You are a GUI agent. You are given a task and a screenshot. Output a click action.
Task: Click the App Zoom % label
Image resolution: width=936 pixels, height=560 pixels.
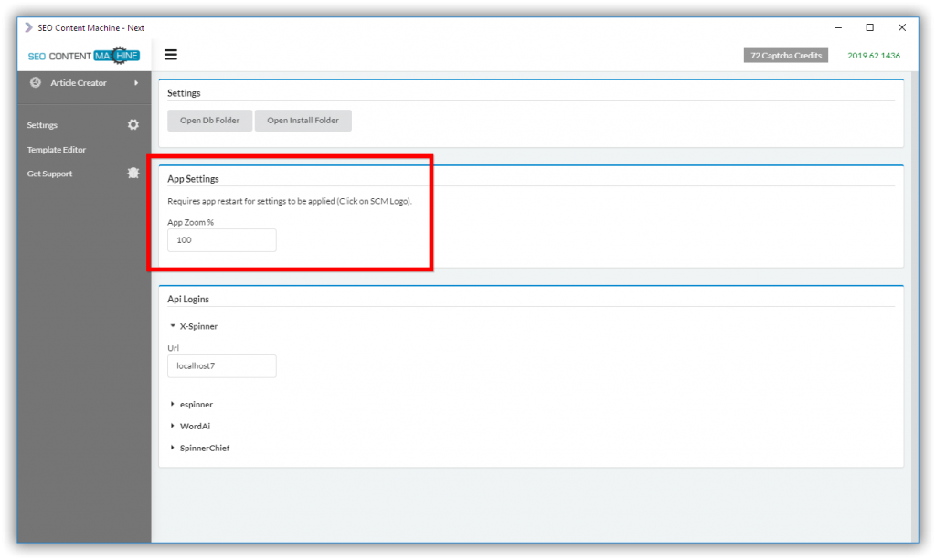190,222
